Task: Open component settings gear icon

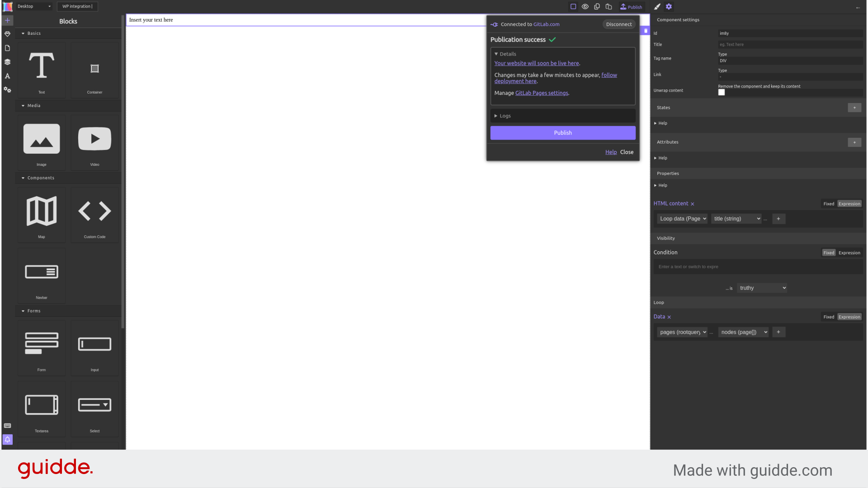Action: [669, 7]
